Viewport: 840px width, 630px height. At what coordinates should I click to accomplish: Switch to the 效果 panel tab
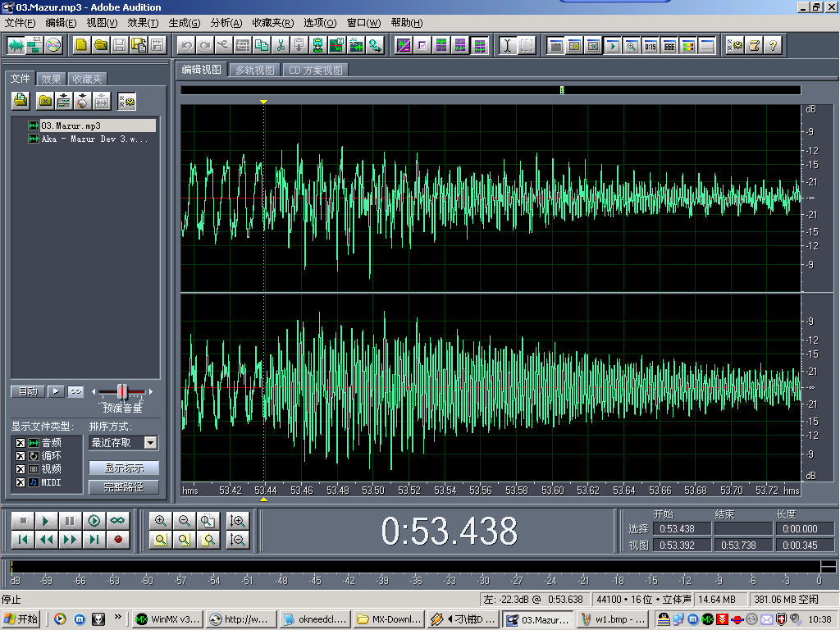click(x=52, y=80)
